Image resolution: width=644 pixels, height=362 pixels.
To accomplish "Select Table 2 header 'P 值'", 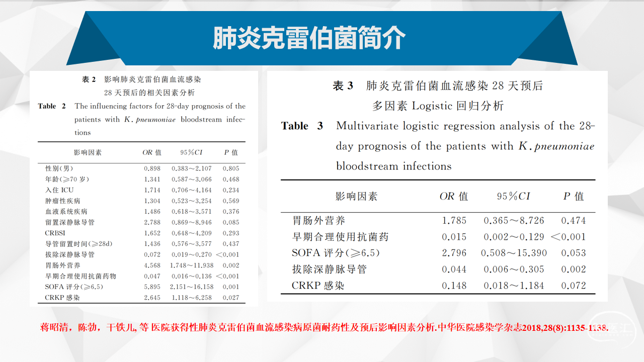I will [231, 152].
